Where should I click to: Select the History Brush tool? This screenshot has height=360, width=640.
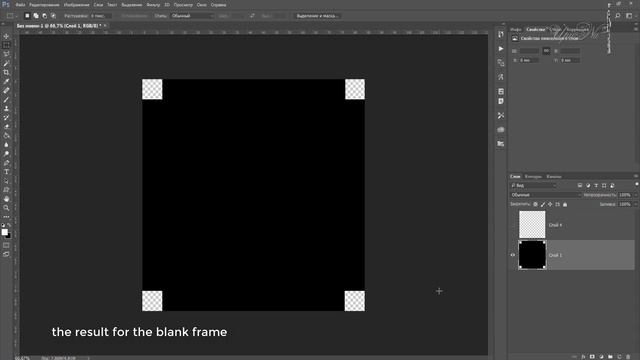click(6, 118)
